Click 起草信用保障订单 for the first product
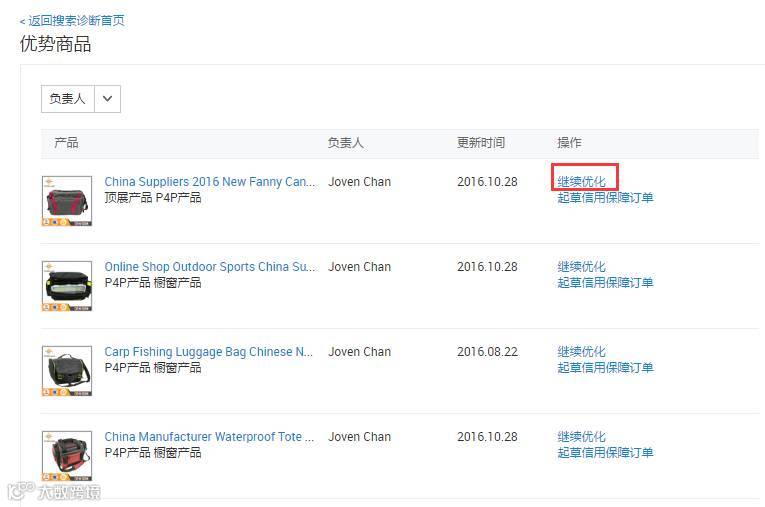 [x=605, y=198]
